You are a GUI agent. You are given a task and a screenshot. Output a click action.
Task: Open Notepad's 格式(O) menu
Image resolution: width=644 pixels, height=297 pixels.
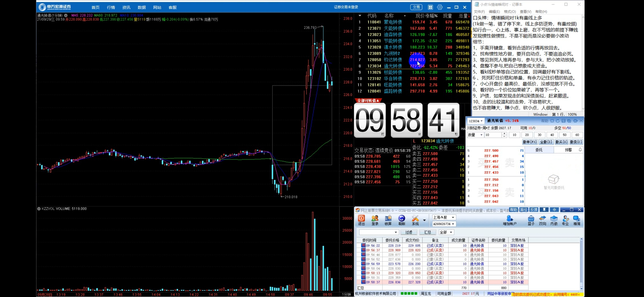[510, 12]
